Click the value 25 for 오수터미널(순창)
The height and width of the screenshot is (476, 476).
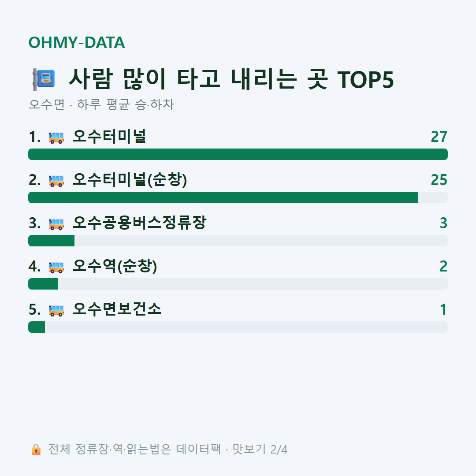tap(439, 180)
